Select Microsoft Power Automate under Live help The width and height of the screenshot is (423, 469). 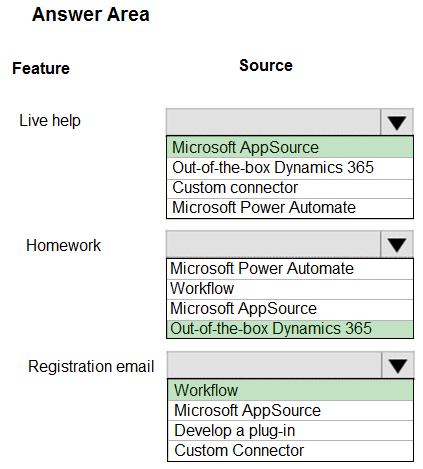(290, 208)
